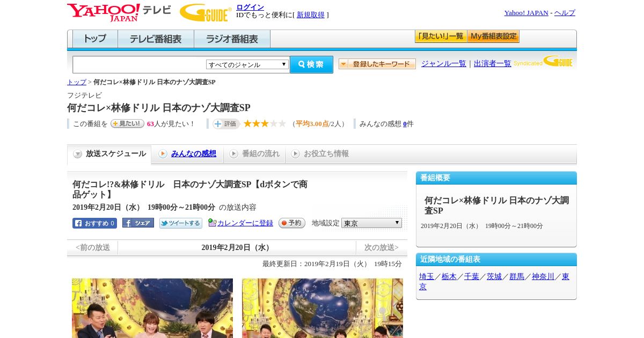This screenshot has width=644, height=338.
Task: Click the star rating display
Action: click(x=265, y=123)
